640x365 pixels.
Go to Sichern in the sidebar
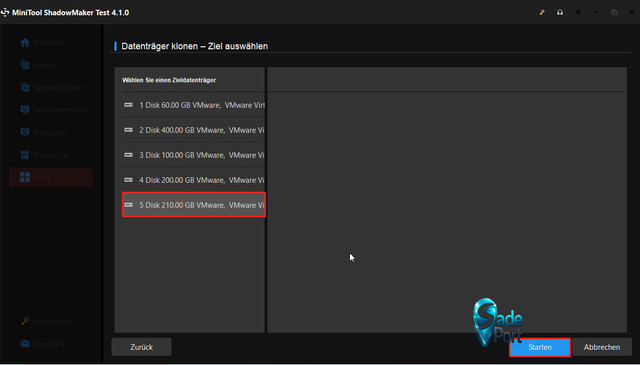39,65
